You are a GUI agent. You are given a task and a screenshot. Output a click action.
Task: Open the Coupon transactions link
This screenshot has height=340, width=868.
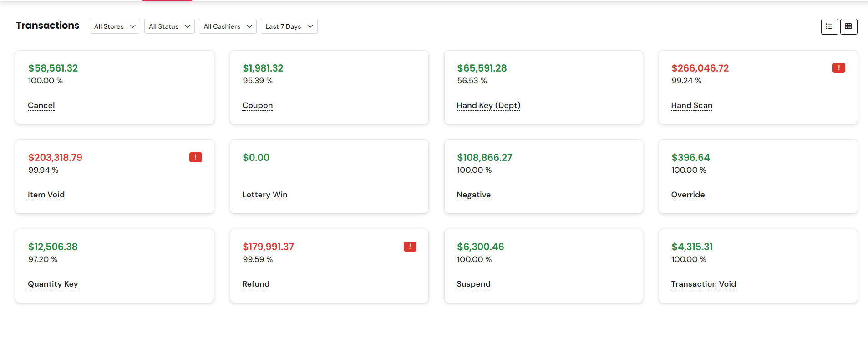[257, 105]
